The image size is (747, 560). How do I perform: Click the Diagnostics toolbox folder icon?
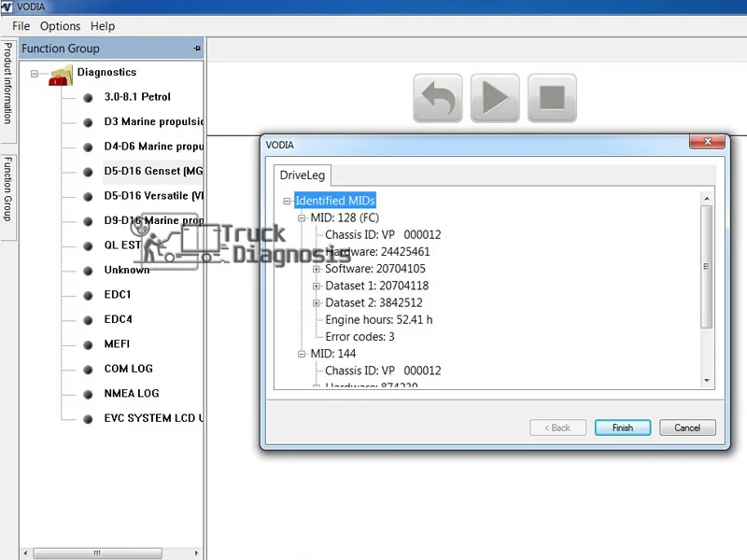click(61, 77)
